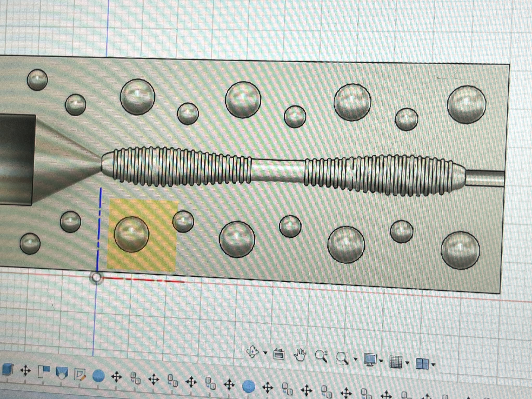Click Grid and Snaps settings icon
532x399 pixels.
(396, 362)
